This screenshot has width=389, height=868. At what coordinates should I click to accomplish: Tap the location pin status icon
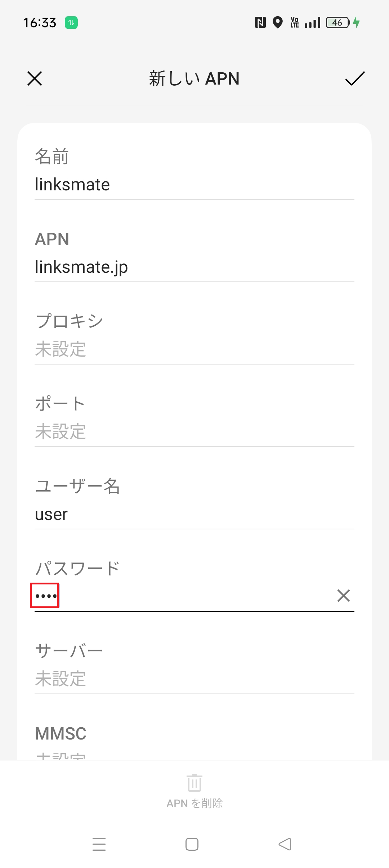[277, 23]
